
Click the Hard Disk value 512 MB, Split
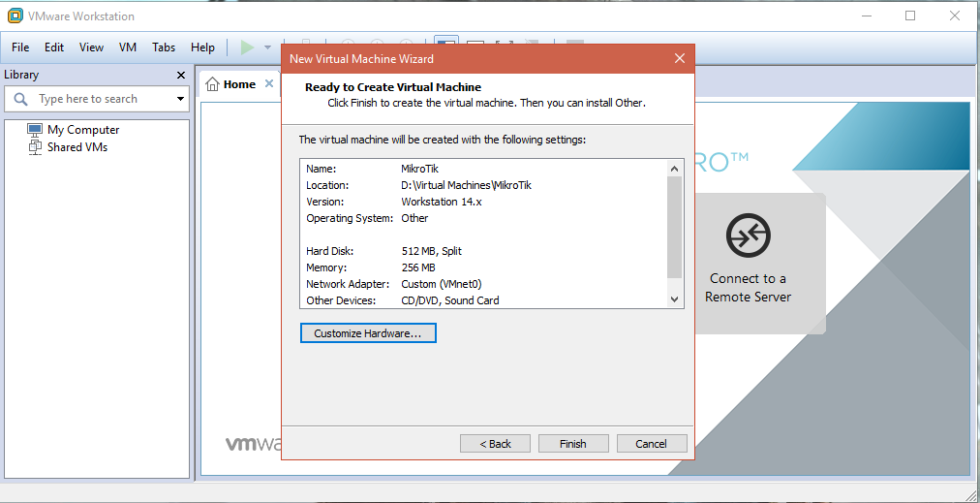[x=431, y=251]
